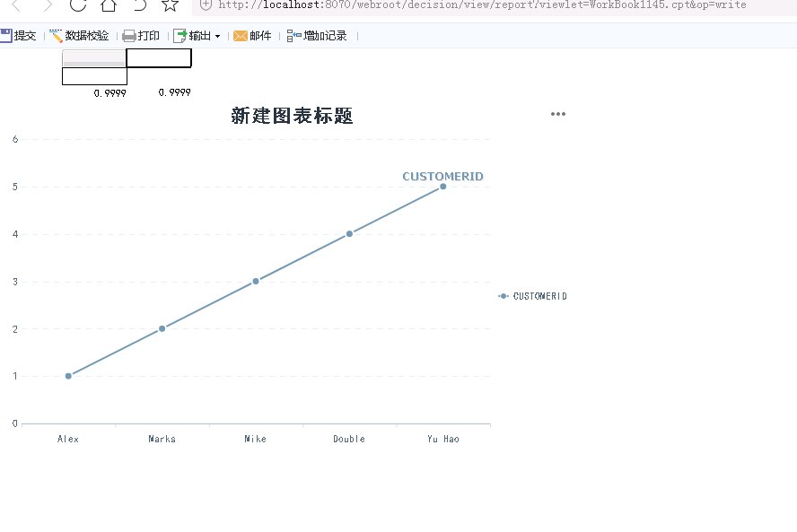Screen dimensions: 797x532
Task: Go to browser home page icon
Action: (x=109, y=5)
